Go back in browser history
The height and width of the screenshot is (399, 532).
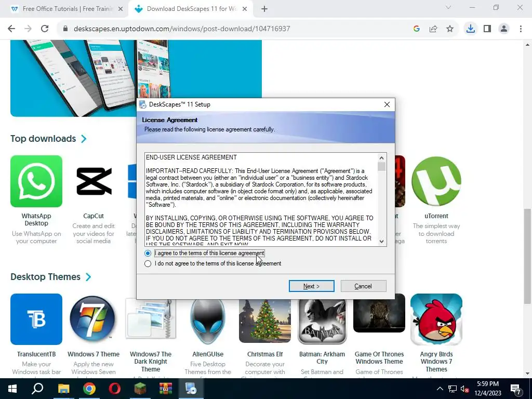tap(11, 29)
